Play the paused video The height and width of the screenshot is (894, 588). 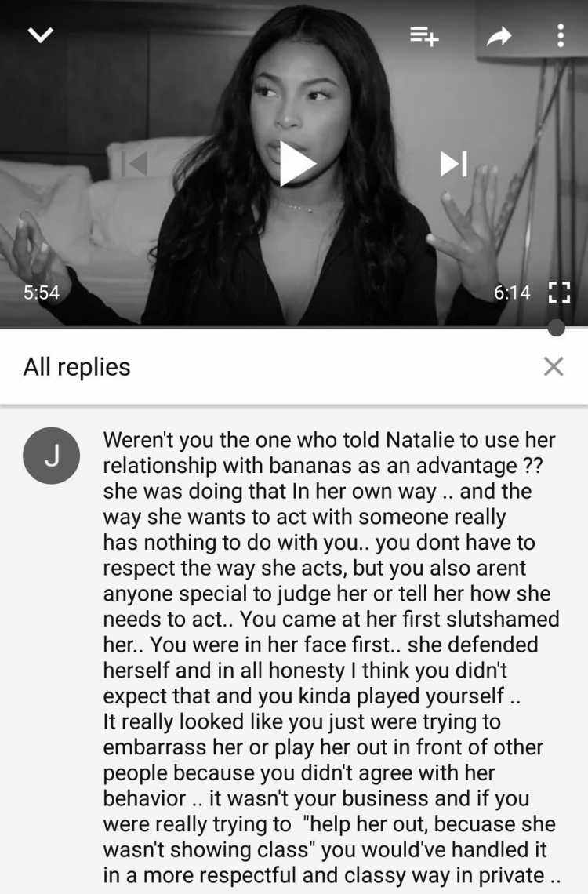pyautogui.click(x=297, y=164)
